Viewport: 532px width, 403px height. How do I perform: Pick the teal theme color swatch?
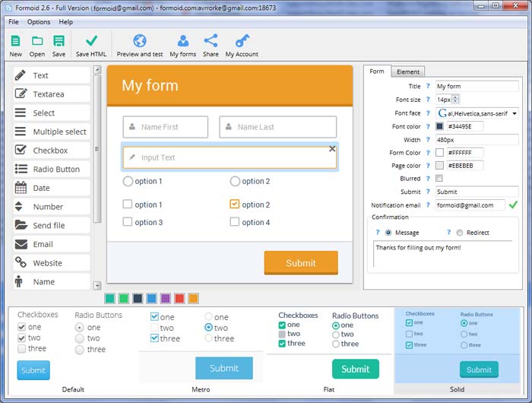[109, 298]
